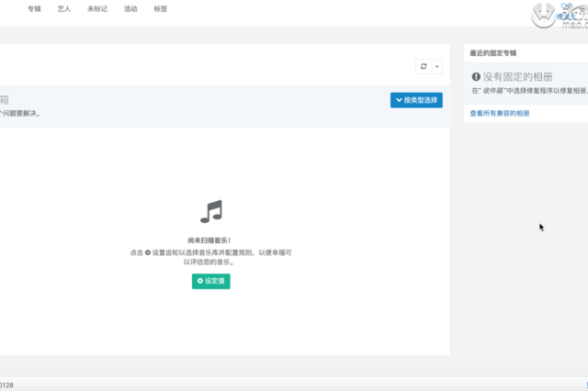
Task: Open the 查看所有兼容的相册 link
Action: point(500,114)
